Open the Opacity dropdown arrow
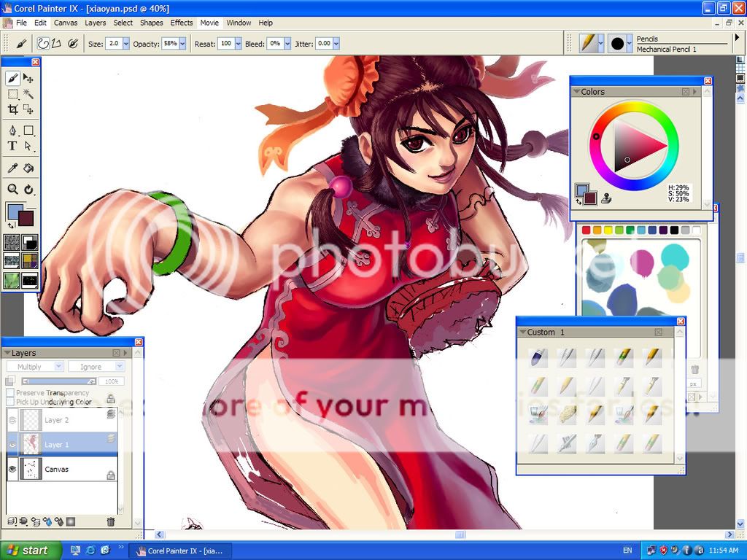 click(182, 44)
